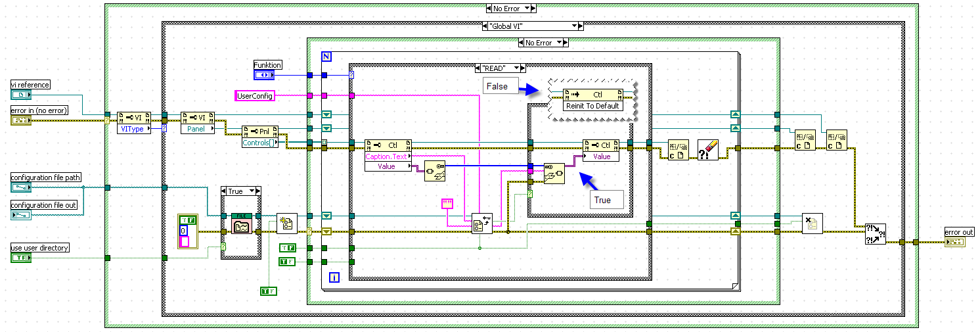Click the UserConfig string constant
The width and height of the screenshot is (980, 332).
255,96
